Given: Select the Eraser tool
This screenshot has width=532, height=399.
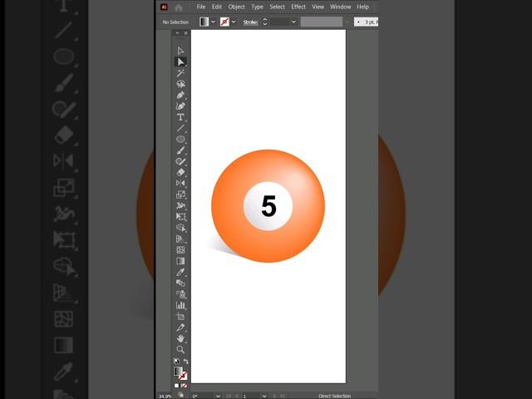Looking at the screenshot, I should coord(180,172).
